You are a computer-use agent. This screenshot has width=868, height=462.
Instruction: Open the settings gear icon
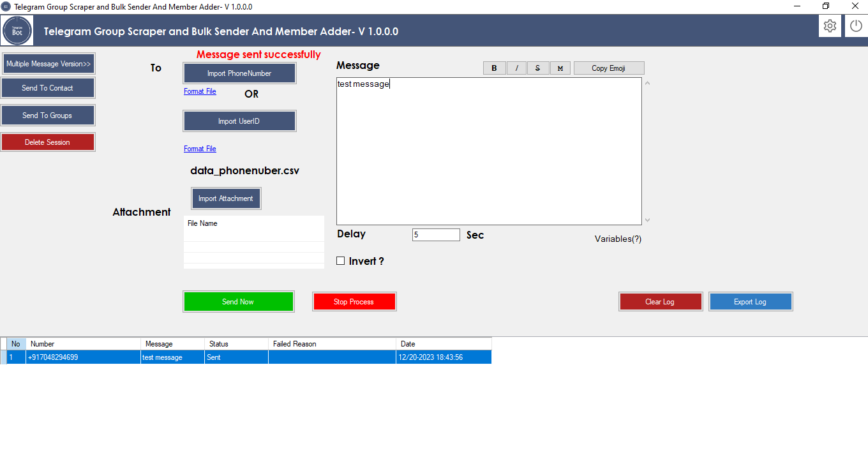click(830, 26)
